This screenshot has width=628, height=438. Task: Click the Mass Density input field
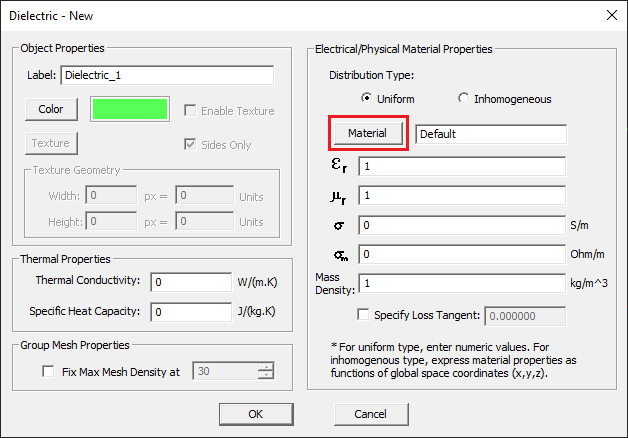(x=462, y=284)
